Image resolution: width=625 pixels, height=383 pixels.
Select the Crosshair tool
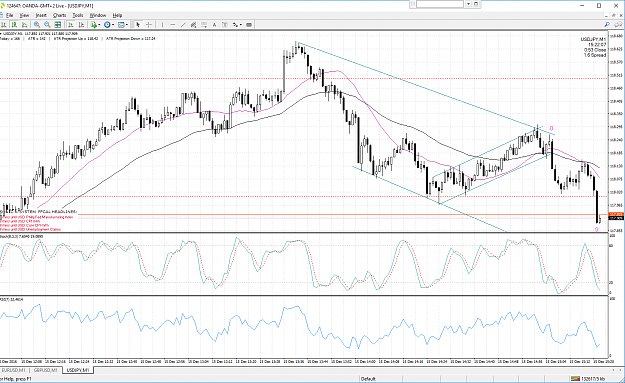click(x=149, y=25)
